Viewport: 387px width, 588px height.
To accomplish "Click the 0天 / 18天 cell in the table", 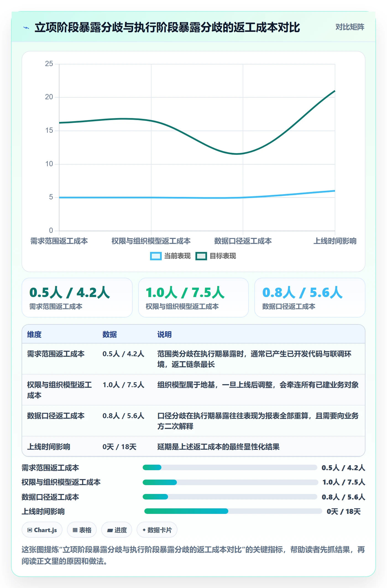I will [119, 447].
